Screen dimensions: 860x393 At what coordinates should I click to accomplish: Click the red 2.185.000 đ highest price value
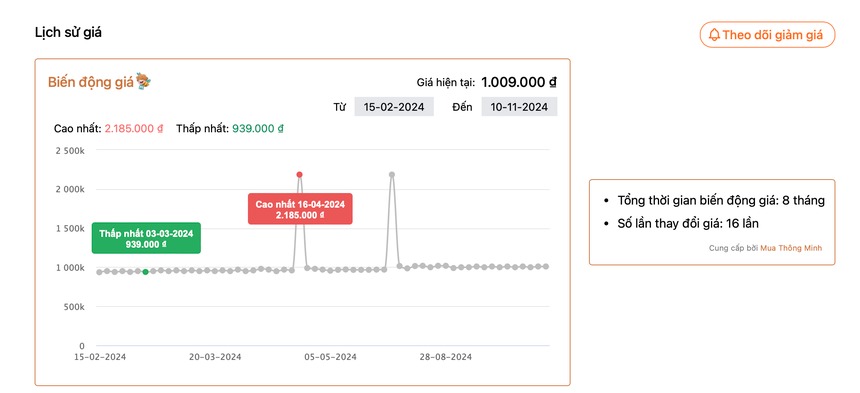tap(134, 129)
